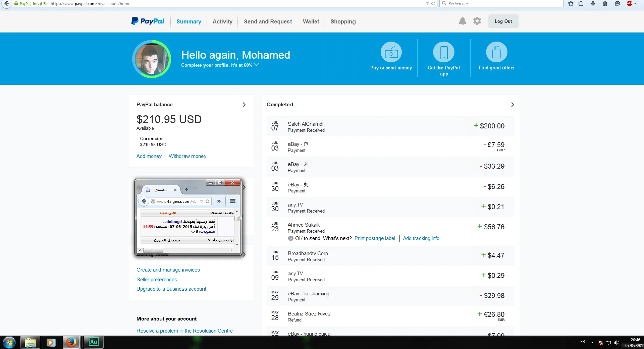Close the tab in the 4algeria window
The image size is (644, 349).
[175, 190]
